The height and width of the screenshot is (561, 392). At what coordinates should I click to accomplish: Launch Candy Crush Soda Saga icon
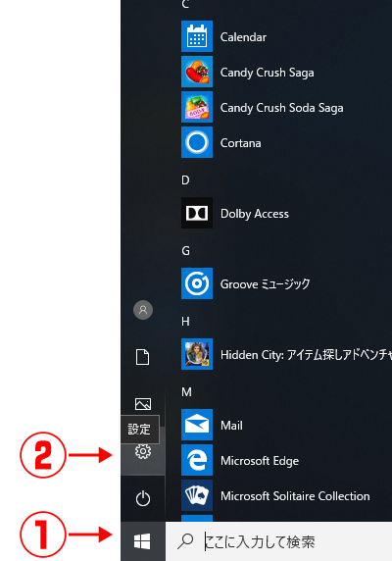point(197,107)
